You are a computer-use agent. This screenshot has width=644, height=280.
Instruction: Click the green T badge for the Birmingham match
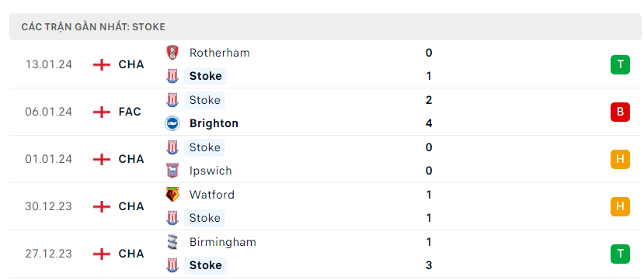tap(620, 254)
